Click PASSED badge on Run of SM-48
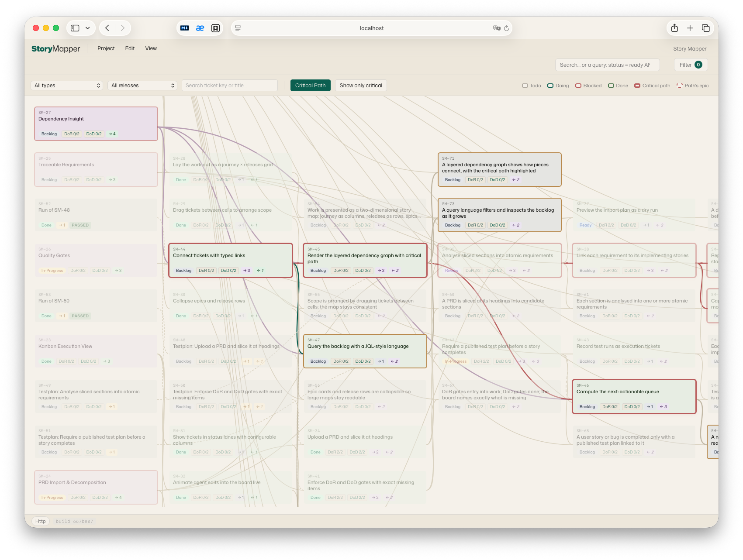This screenshot has height=560, width=743. pyautogui.click(x=80, y=225)
